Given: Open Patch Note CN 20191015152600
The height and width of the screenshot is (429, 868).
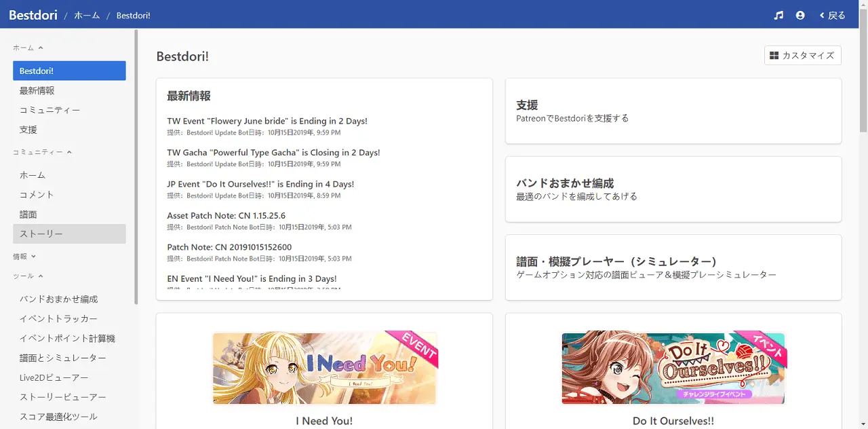Looking at the screenshot, I should 229,247.
